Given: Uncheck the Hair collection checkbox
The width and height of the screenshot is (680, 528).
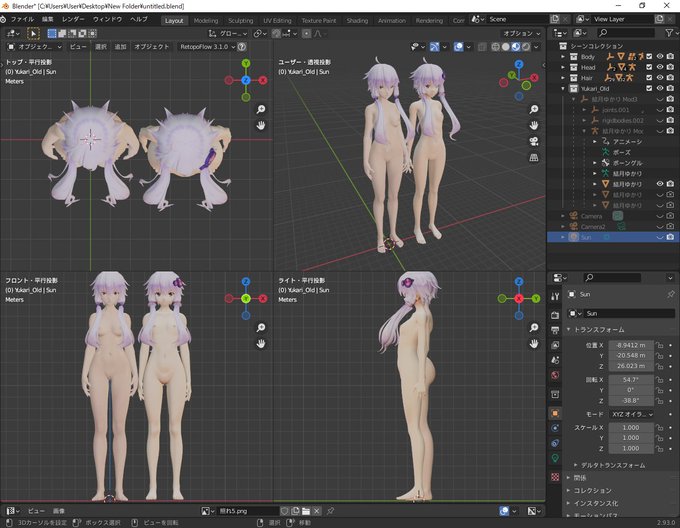Looking at the screenshot, I should tap(649, 78).
